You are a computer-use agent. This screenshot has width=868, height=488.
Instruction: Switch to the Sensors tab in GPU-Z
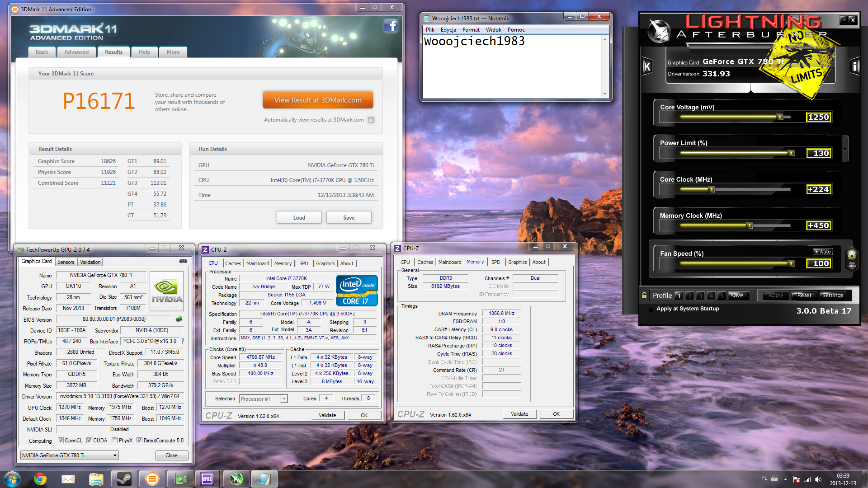point(66,262)
